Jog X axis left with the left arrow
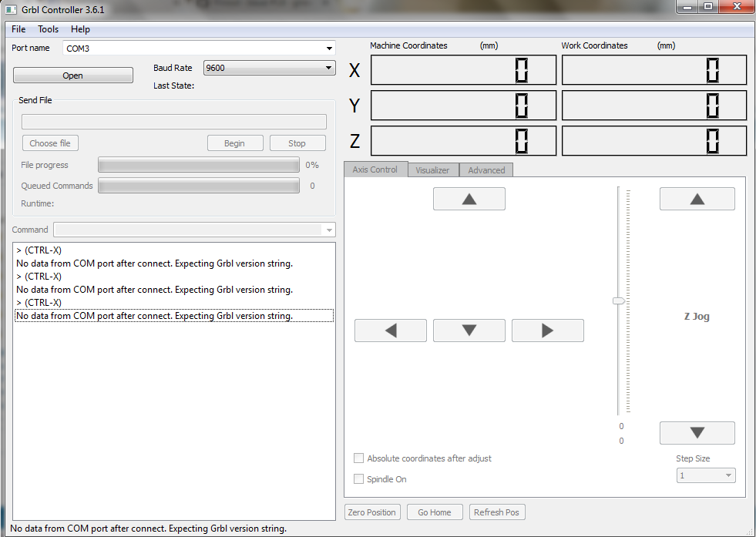Screen dimensions: 756x537 [391, 331]
